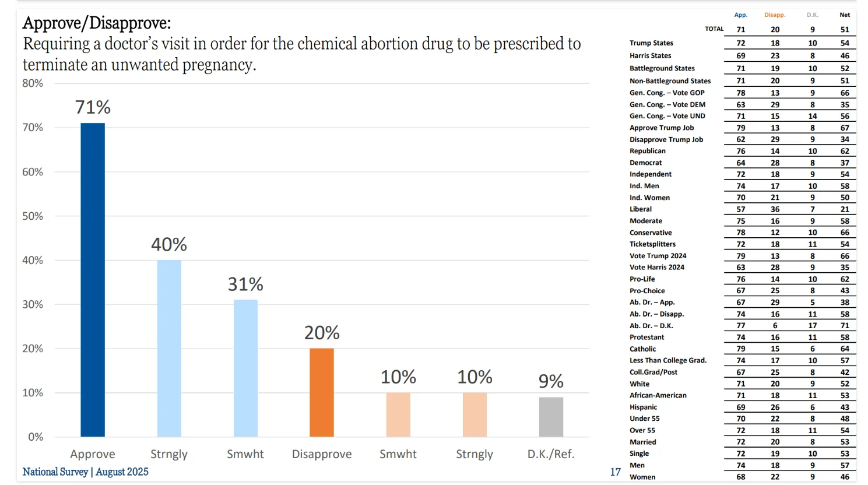Click the dark blue Approve bar
This screenshot has width=868, height=485.
tap(93, 280)
